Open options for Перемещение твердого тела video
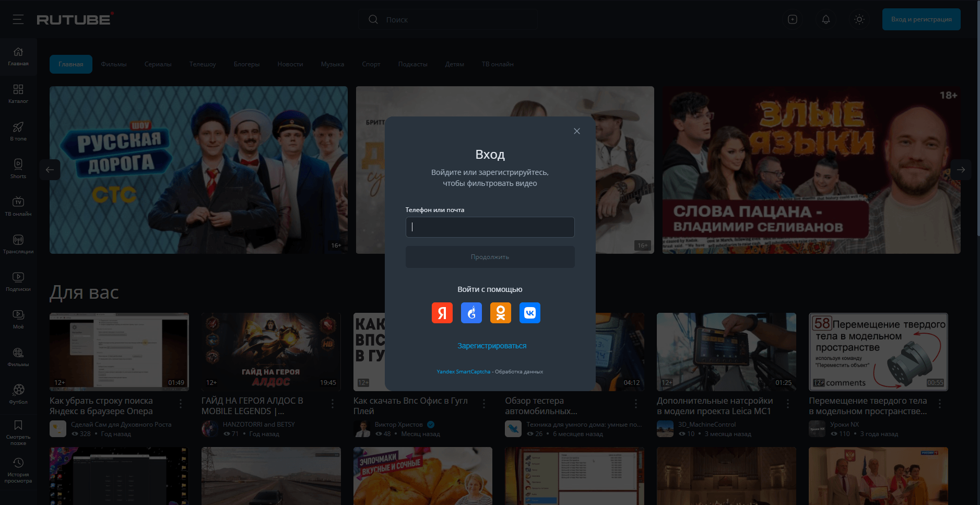 (940, 404)
